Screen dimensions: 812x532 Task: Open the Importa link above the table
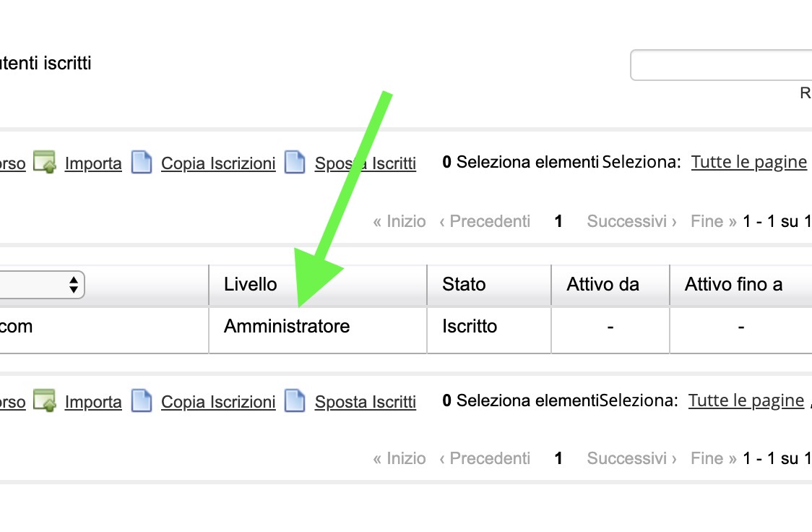(93, 163)
